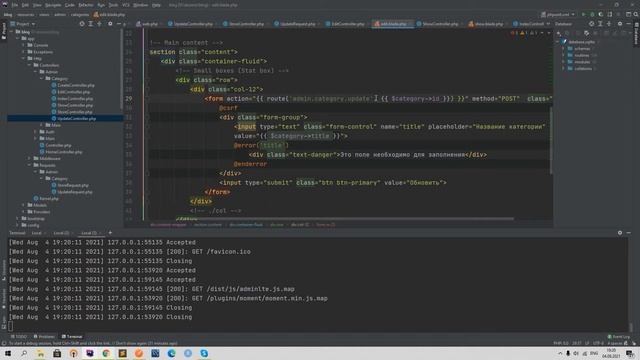Open Chrome from the Windows taskbar
This screenshot has height=360, width=640.
(x=106, y=353)
